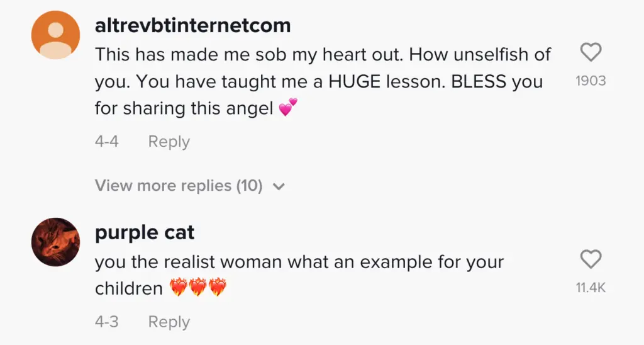
Task: Click the 11.4K like count
Action: pos(591,288)
